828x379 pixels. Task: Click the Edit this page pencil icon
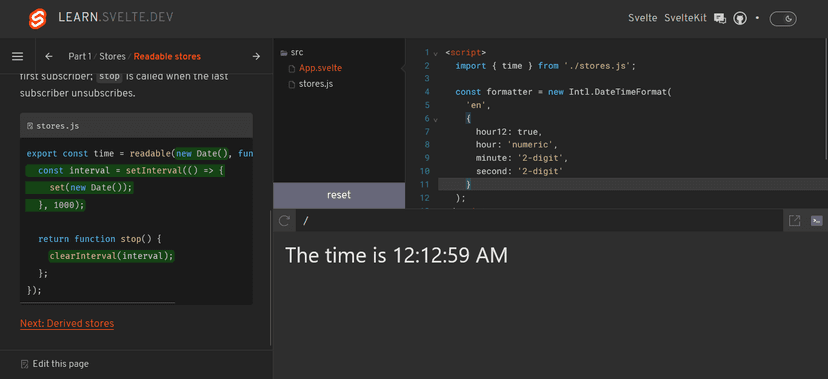click(24, 364)
